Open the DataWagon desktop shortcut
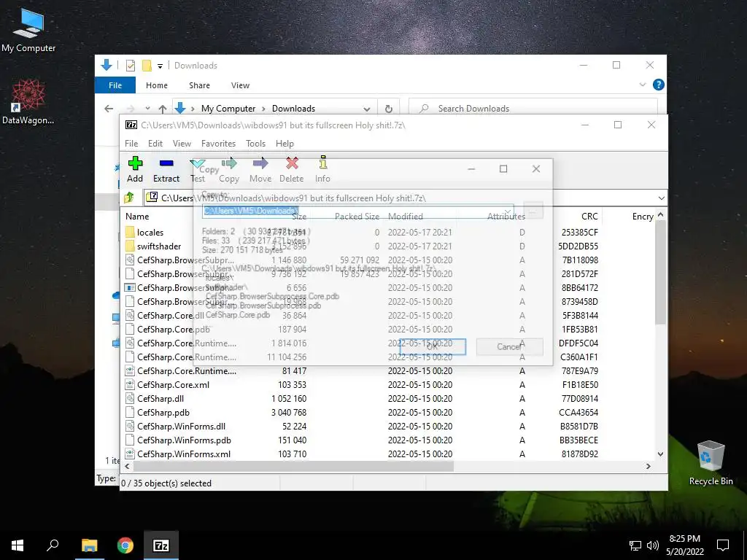The image size is (747, 560). pos(28,102)
